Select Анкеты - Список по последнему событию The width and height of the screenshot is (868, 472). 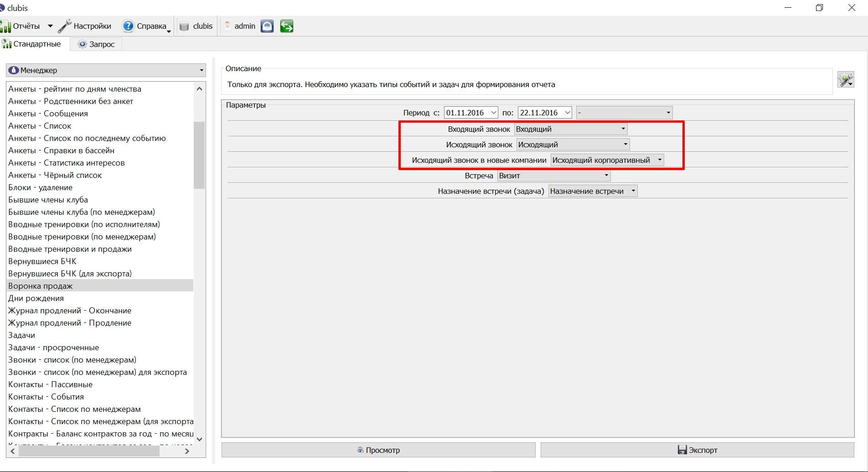(100, 138)
